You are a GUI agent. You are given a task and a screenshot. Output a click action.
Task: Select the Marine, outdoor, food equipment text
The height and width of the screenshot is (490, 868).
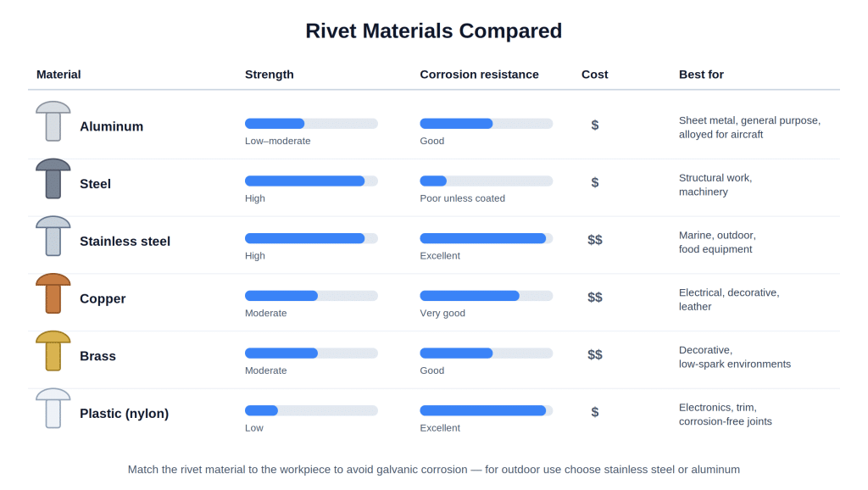tap(717, 242)
